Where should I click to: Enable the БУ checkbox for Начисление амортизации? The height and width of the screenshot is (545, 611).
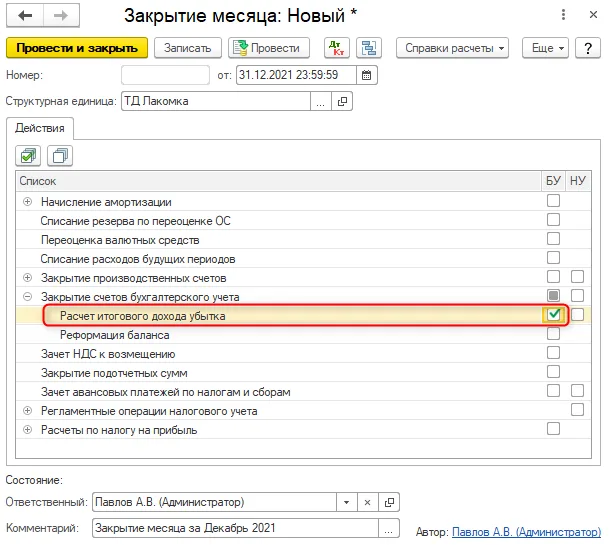point(553,201)
